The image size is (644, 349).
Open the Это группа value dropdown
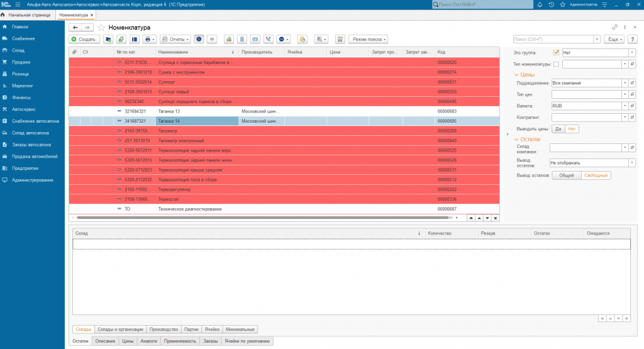pyautogui.click(x=631, y=53)
